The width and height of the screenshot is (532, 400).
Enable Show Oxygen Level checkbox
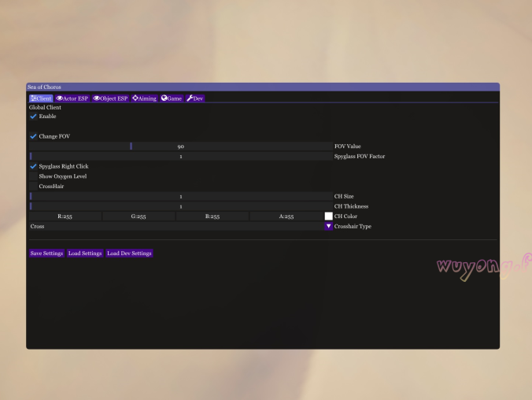[33, 176]
